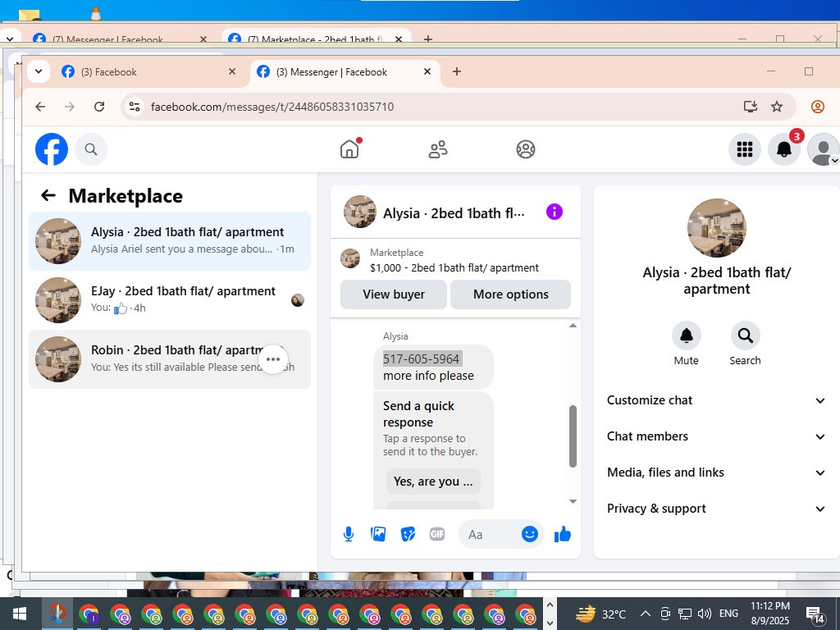View site information icon in address bar
Image resolution: width=840 pixels, height=630 pixels.
[134, 107]
